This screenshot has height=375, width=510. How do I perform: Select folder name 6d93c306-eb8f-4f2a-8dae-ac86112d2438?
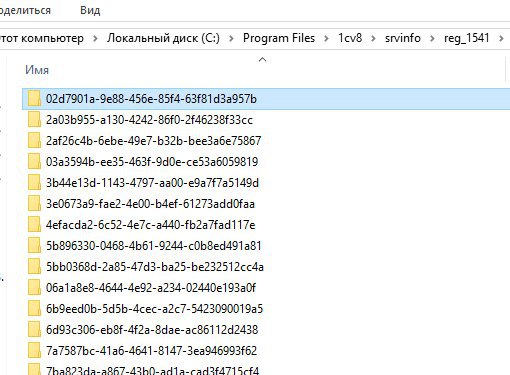pos(152,330)
